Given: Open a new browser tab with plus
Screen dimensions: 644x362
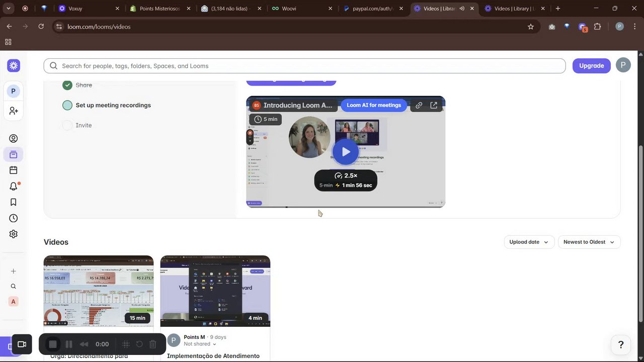Looking at the screenshot, I should pyautogui.click(x=558, y=9).
